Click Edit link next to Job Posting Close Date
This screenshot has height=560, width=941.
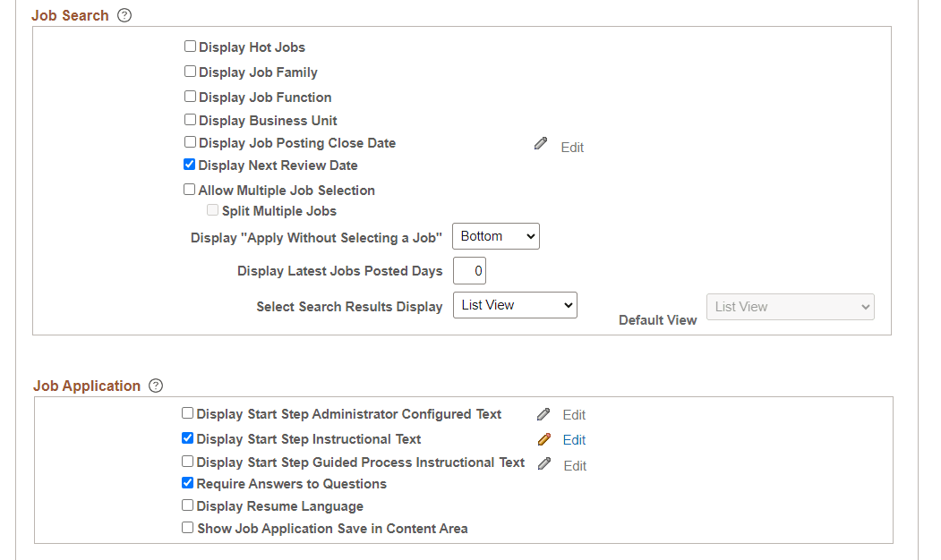tap(572, 148)
